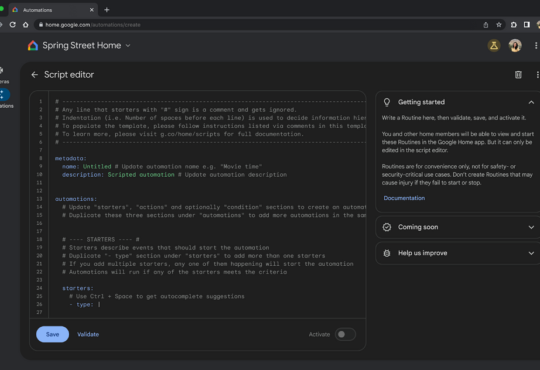This screenshot has height=370, width=540.
Task: Click the 'type:' line in the editor
Action: [85, 305]
